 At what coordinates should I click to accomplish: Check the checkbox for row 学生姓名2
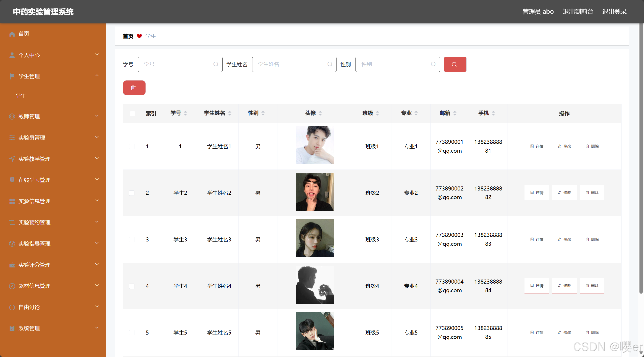click(132, 193)
